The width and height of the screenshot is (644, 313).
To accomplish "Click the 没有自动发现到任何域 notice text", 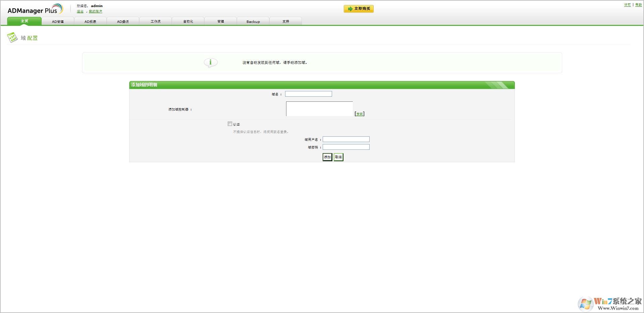I will click(275, 62).
